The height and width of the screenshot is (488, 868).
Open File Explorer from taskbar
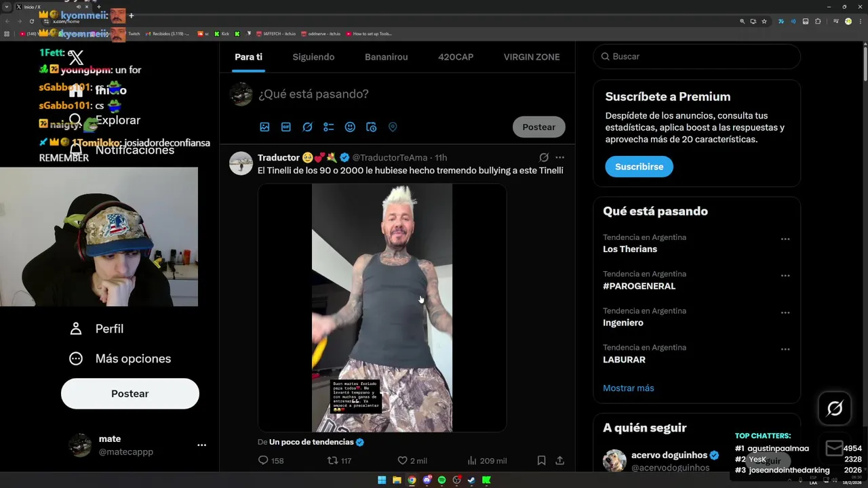pos(397,480)
